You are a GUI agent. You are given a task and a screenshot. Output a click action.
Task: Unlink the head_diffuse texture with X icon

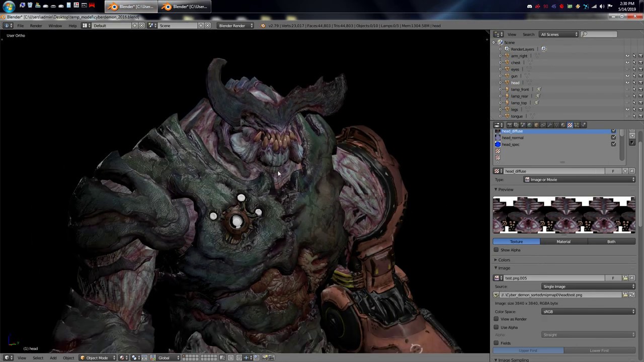[x=632, y=171]
